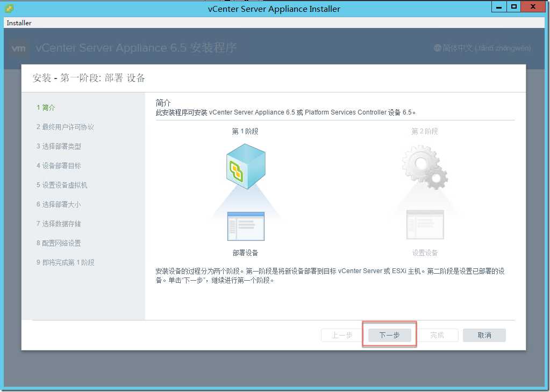Select step 8 配置网络设置

59,243
